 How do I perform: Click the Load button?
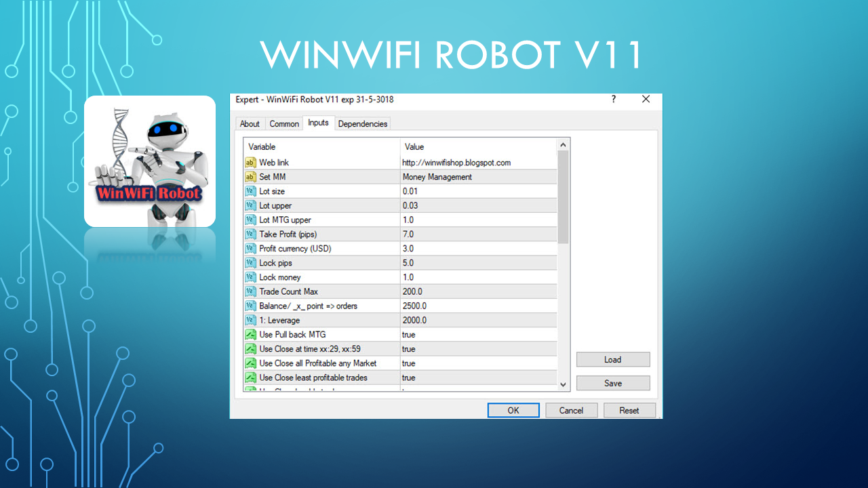point(613,360)
